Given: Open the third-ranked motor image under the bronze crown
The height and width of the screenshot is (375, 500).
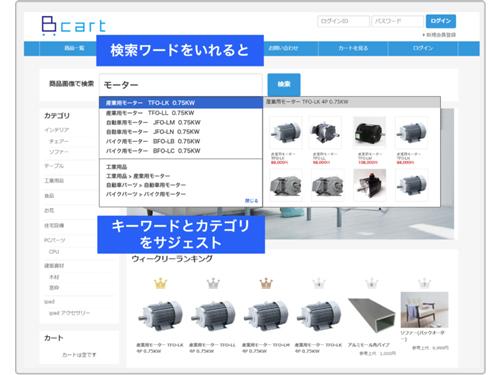Looking at the screenshot, I should point(266,315).
